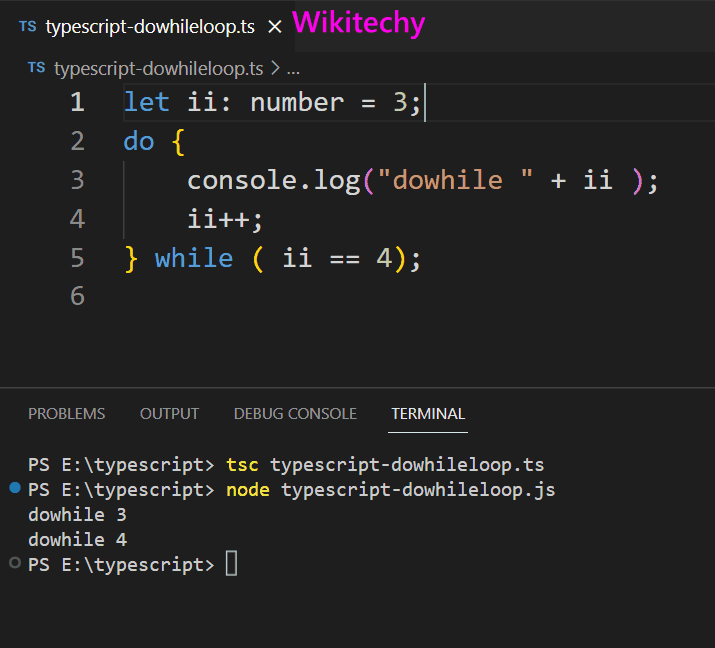715x648 pixels.
Task: Click the 'dowhile 4' output line
Action: point(77,540)
